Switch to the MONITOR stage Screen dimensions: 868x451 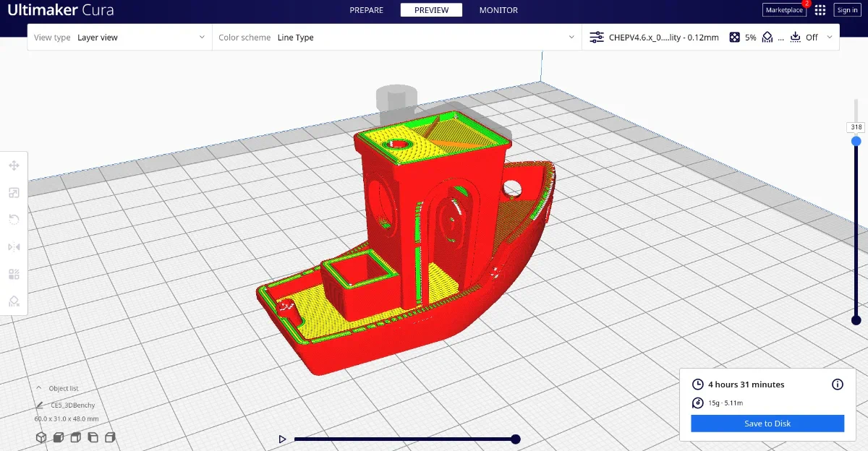click(x=498, y=10)
